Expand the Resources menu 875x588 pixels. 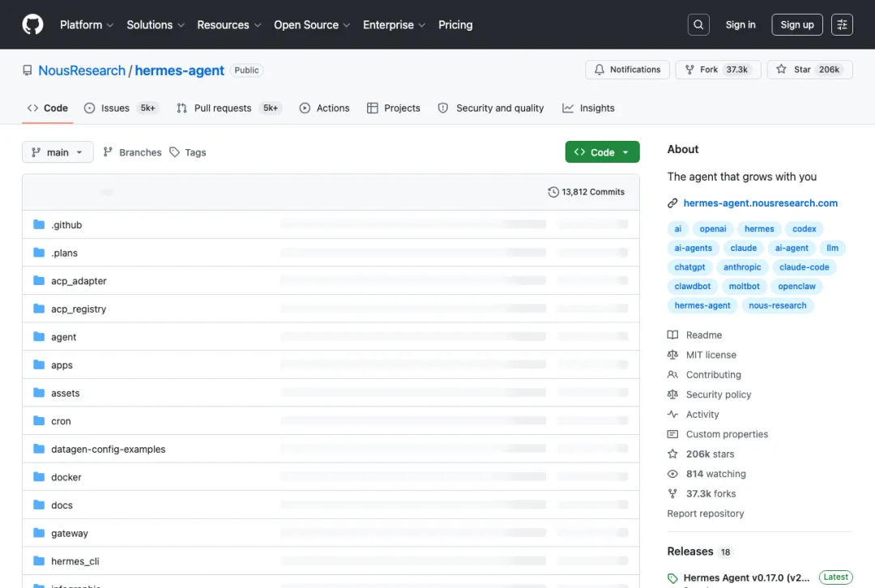coord(228,25)
